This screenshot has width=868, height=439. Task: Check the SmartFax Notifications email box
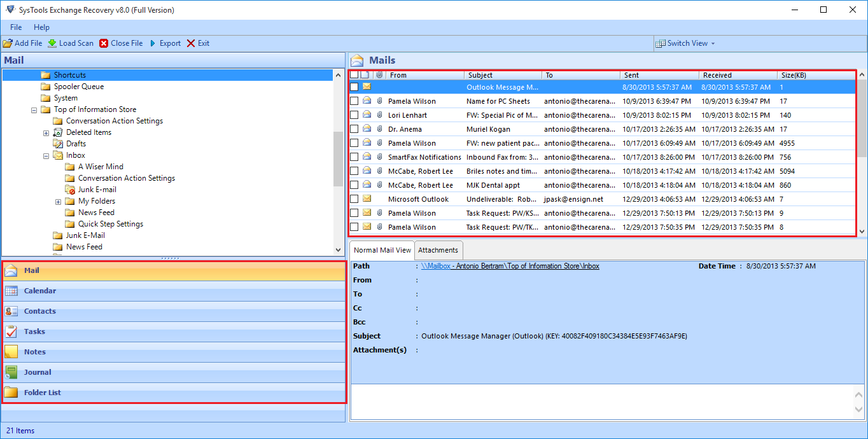354,157
